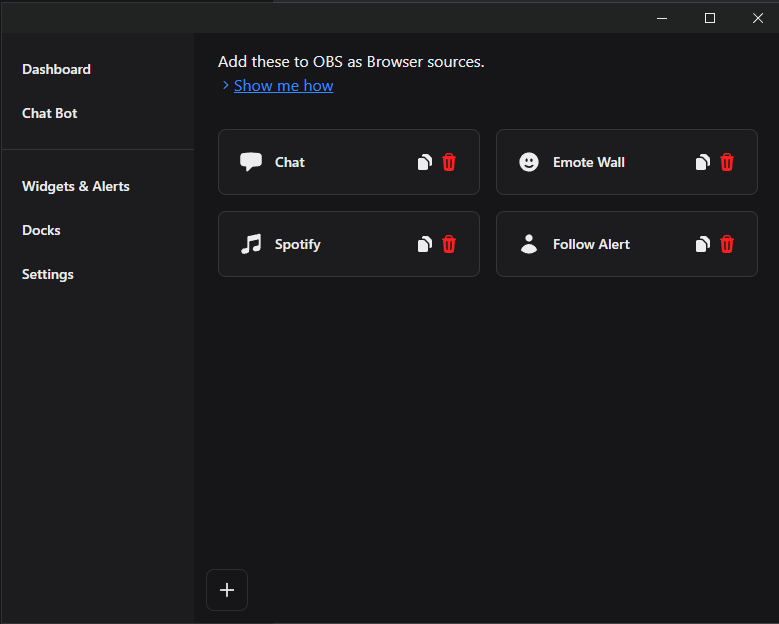Open Settings from the sidebar
This screenshot has height=624, width=779.
tap(48, 274)
